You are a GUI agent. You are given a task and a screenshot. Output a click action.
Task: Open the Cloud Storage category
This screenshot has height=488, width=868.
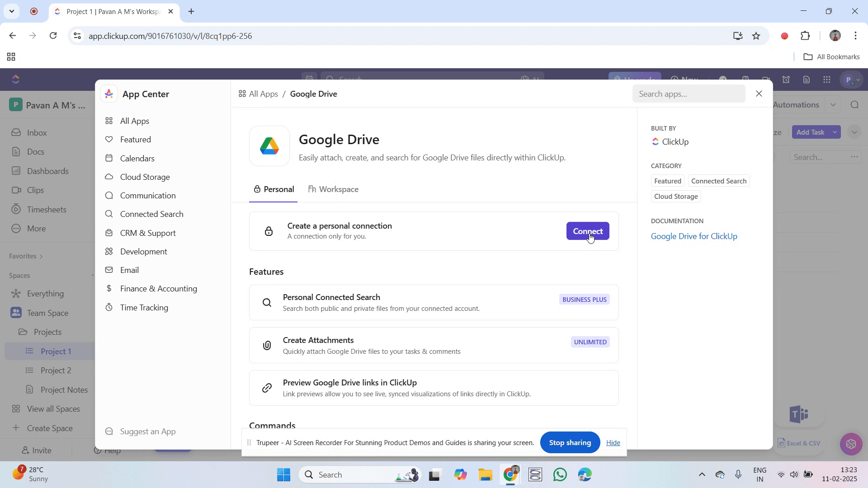pos(145,177)
